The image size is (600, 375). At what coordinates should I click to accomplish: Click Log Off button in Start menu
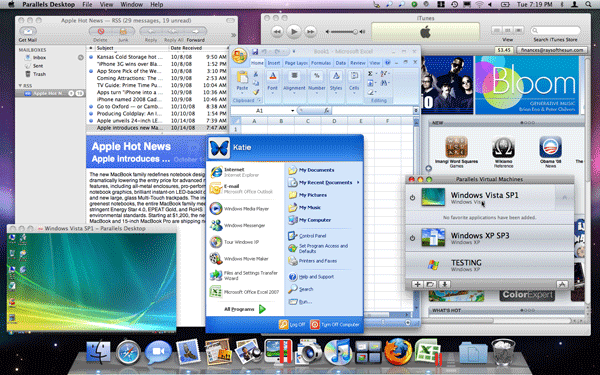[x=292, y=324]
